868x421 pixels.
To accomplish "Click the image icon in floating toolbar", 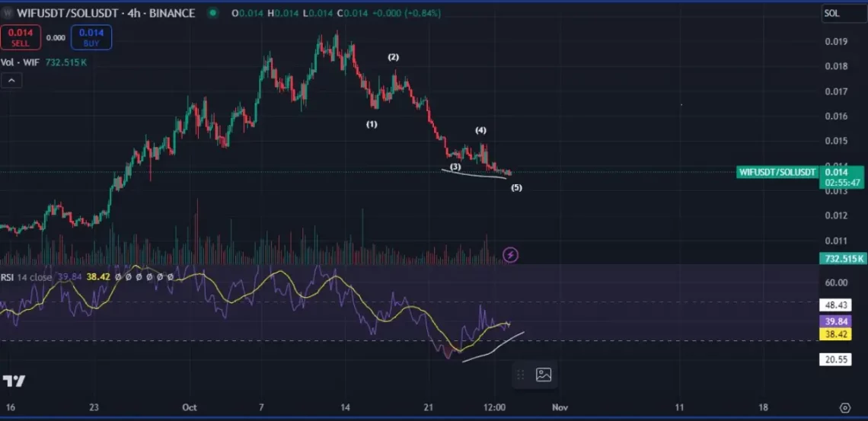I will pyautogui.click(x=544, y=374).
